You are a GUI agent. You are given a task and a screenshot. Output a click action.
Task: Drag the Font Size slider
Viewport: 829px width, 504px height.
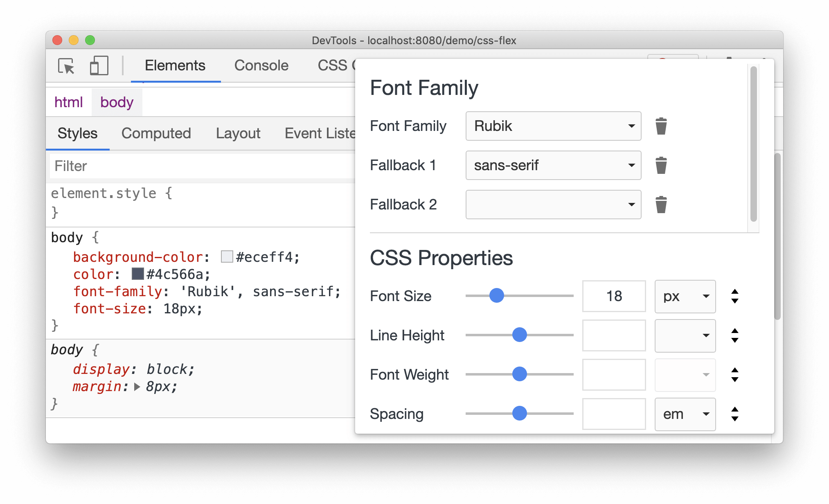496,295
